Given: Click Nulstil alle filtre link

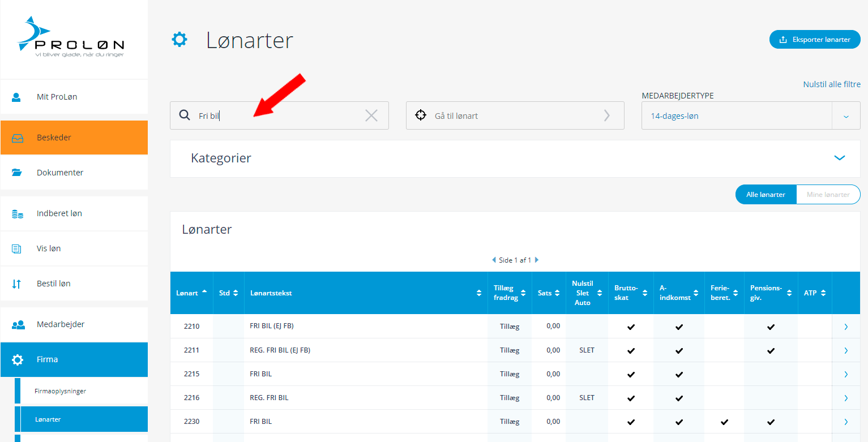Looking at the screenshot, I should pos(831,84).
